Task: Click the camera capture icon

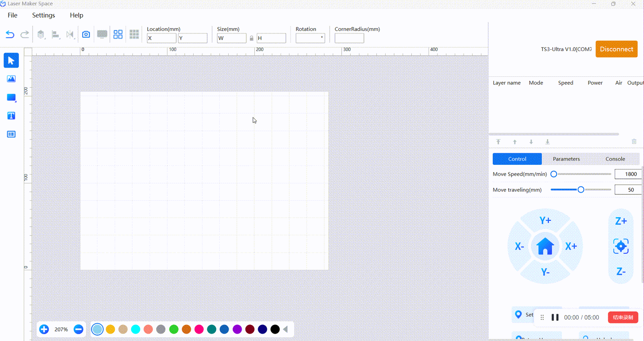Action: pyautogui.click(x=86, y=35)
